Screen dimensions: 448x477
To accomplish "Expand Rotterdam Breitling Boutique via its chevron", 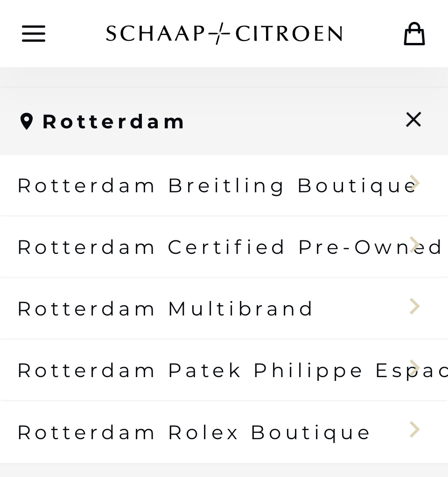I will point(414,182).
